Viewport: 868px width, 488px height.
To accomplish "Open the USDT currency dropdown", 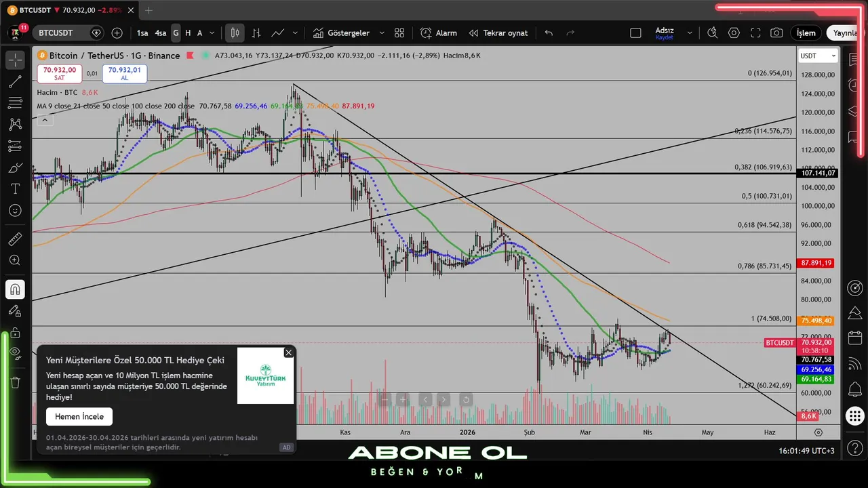I will (818, 56).
